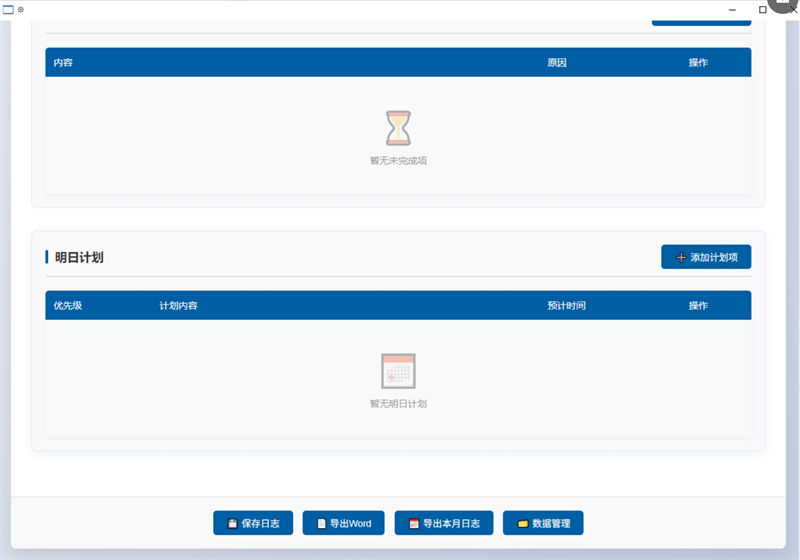Click the 内容 column header
800x560 pixels.
tap(63, 63)
